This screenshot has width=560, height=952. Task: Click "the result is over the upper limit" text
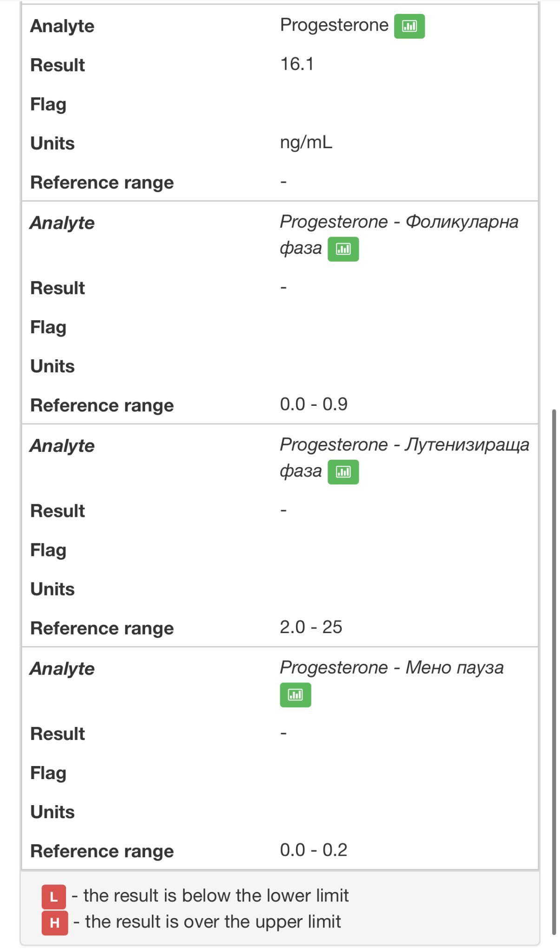[213, 922]
